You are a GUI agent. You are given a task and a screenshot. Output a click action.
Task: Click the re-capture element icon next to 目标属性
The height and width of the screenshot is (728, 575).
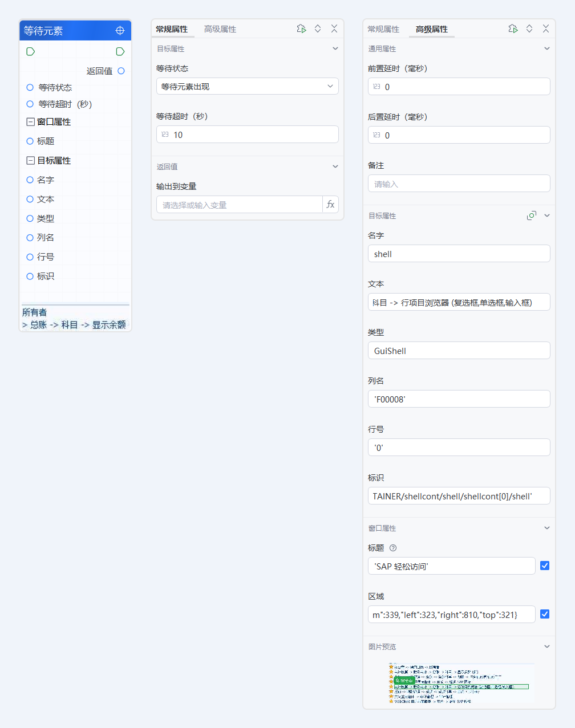point(531,215)
